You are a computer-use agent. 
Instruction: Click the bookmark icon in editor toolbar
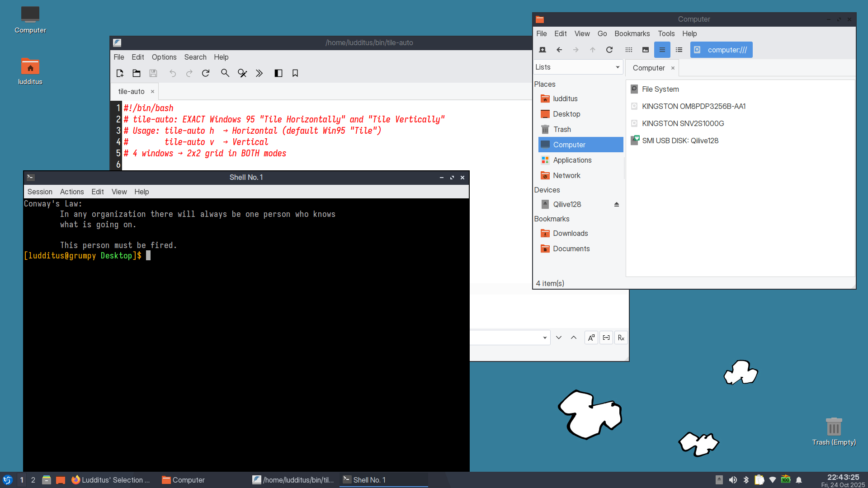click(295, 73)
